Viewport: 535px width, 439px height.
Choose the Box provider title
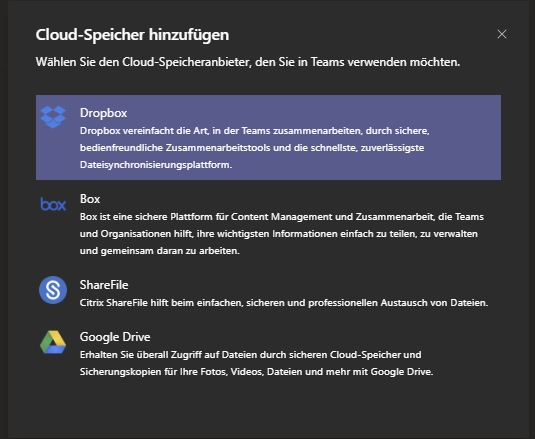pyautogui.click(x=90, y=199)
